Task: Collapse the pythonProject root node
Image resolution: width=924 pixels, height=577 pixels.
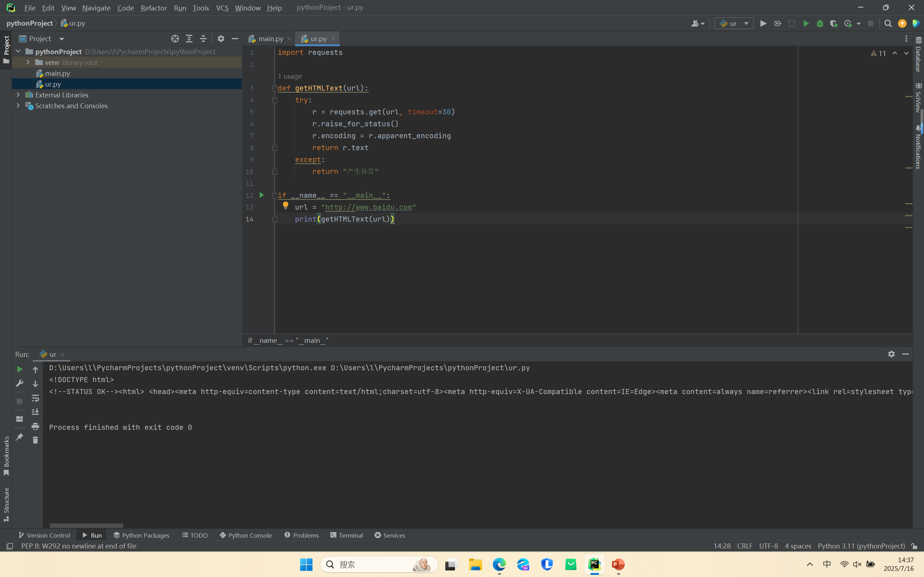Action: (x=18, y=51)
